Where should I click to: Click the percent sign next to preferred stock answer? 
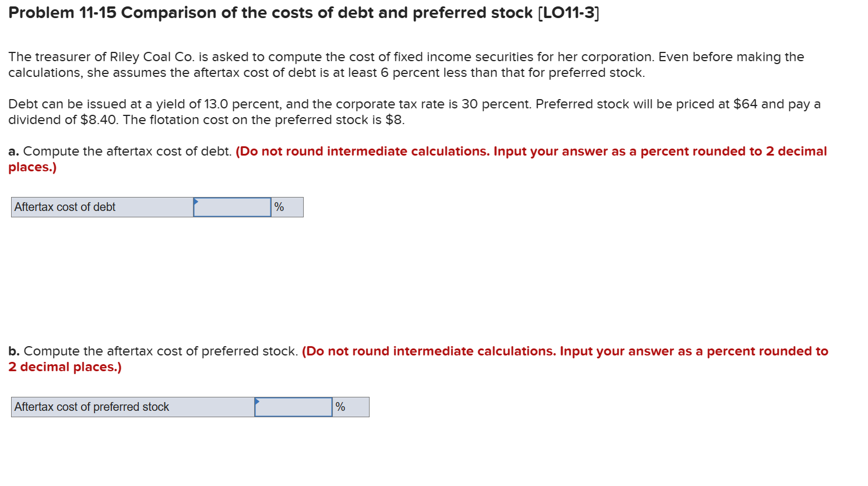[x=339, y=407]
